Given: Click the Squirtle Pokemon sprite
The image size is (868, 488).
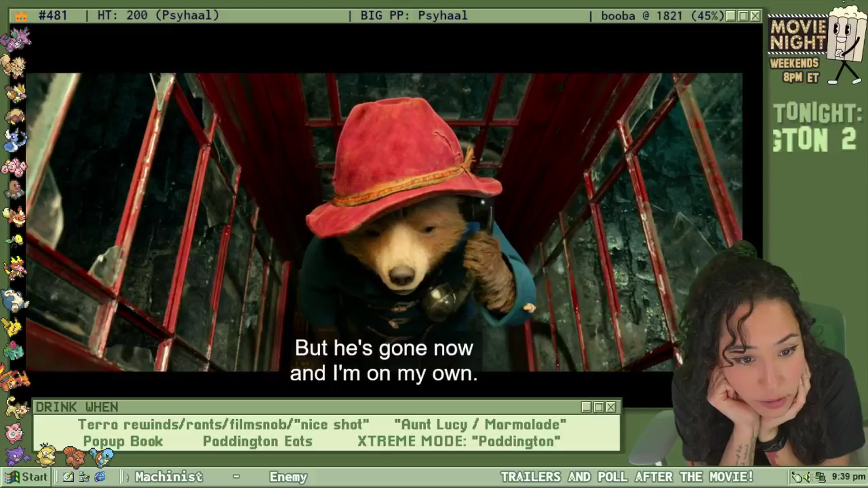Looking at the screenshot, I should 102,457.
